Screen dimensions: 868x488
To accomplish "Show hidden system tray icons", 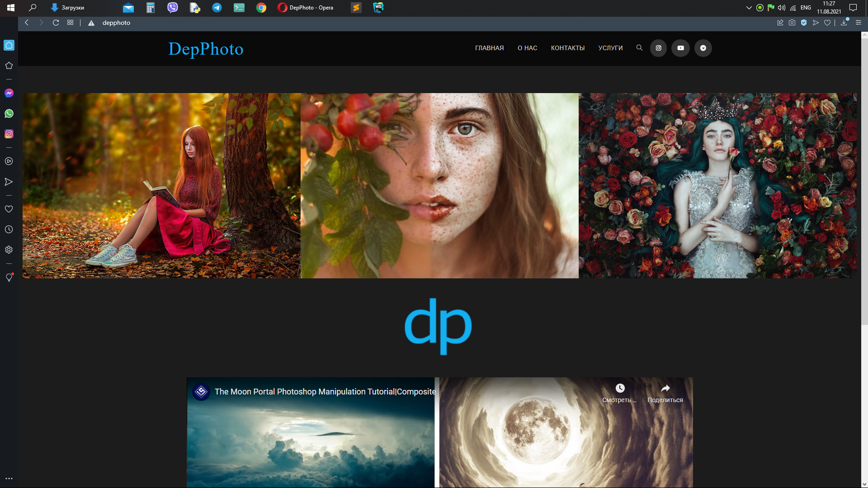I will [x=749, y=8].
